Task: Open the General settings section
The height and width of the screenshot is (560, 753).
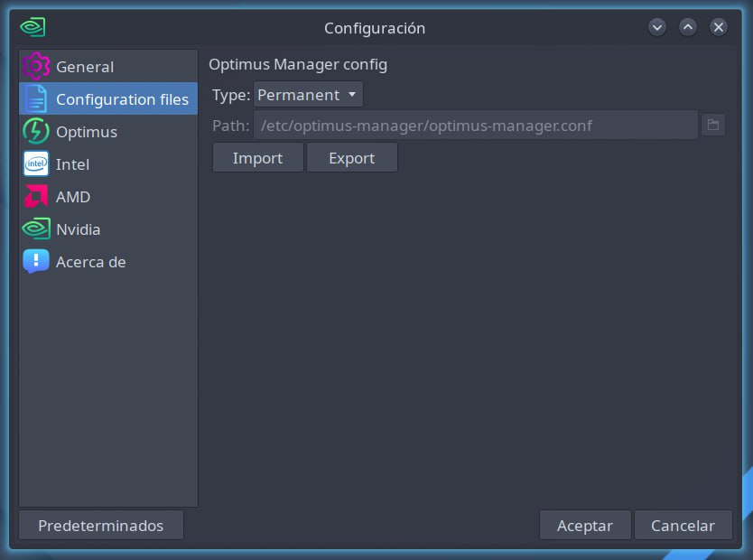Action: pyautogui.click(x=108, y=66)
